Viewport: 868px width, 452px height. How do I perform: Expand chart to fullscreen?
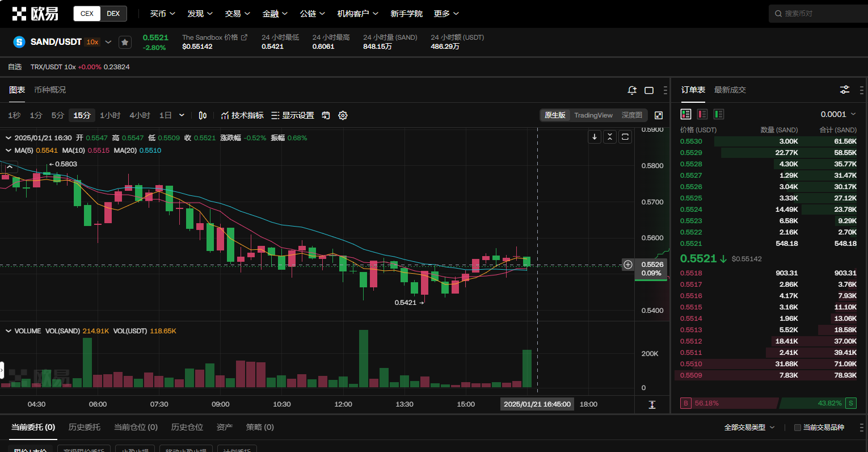coord(659,115)
